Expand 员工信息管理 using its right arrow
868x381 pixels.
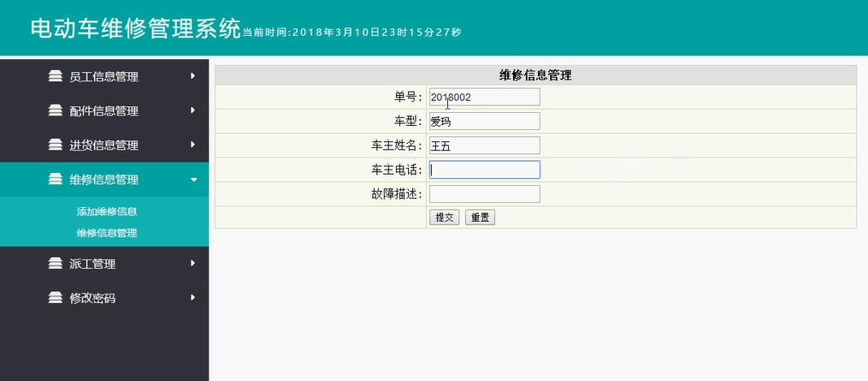pyautogui.click(x=192, y=76)
